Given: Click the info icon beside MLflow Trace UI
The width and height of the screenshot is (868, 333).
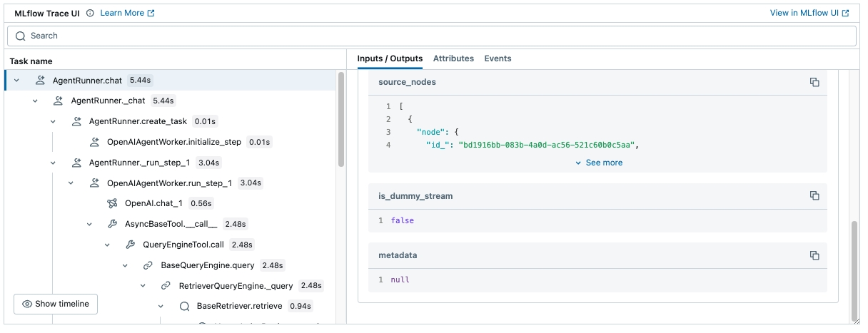Looking at the screenshot, I should point(90,14).
